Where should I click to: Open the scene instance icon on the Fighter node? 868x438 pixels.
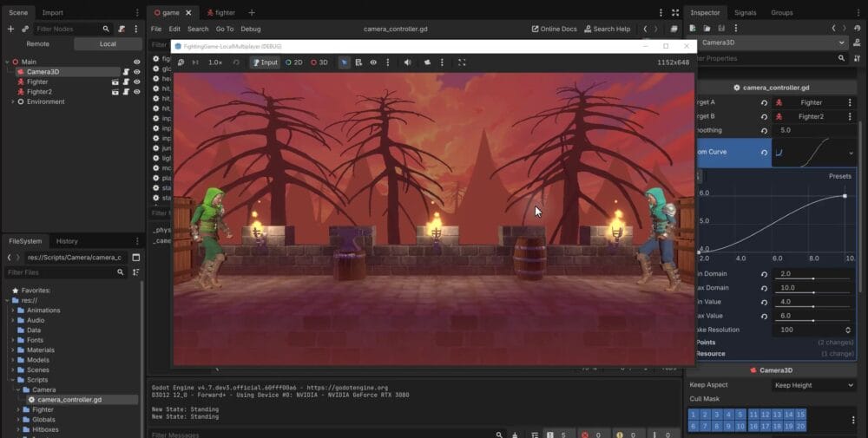click(x=115, y=82)
